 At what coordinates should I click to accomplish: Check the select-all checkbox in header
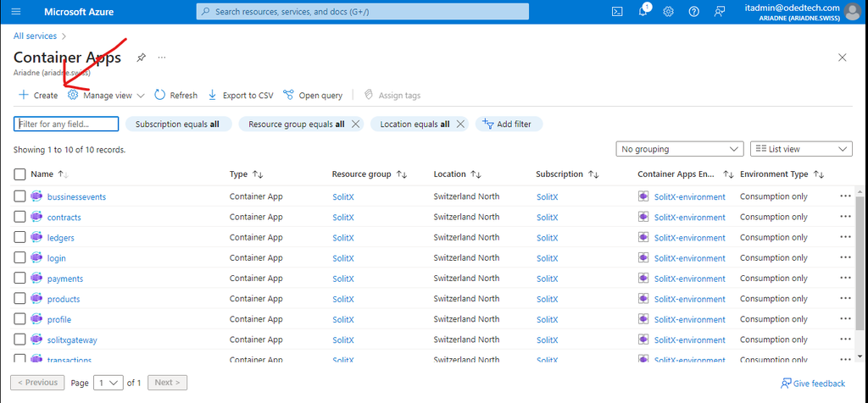coord(20,174)
